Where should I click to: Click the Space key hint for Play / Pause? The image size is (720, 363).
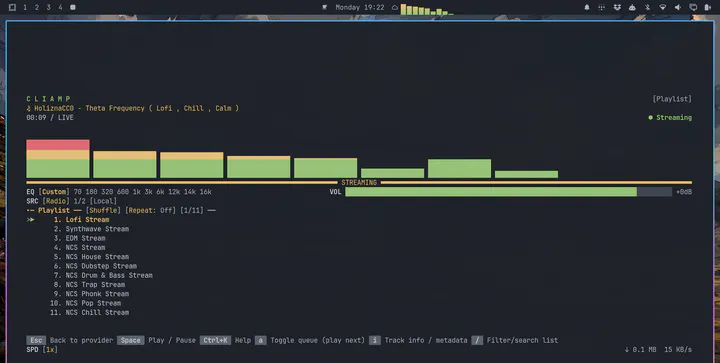point(130,341)
